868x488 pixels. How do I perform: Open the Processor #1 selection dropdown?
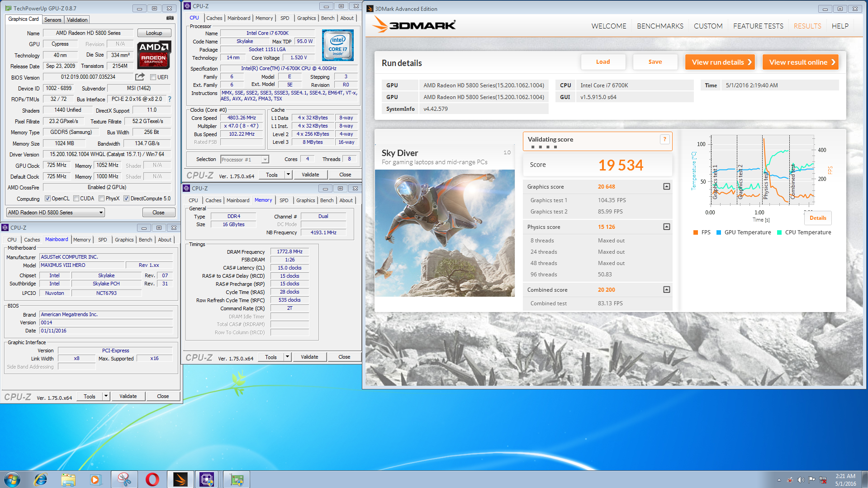(244, 160)
